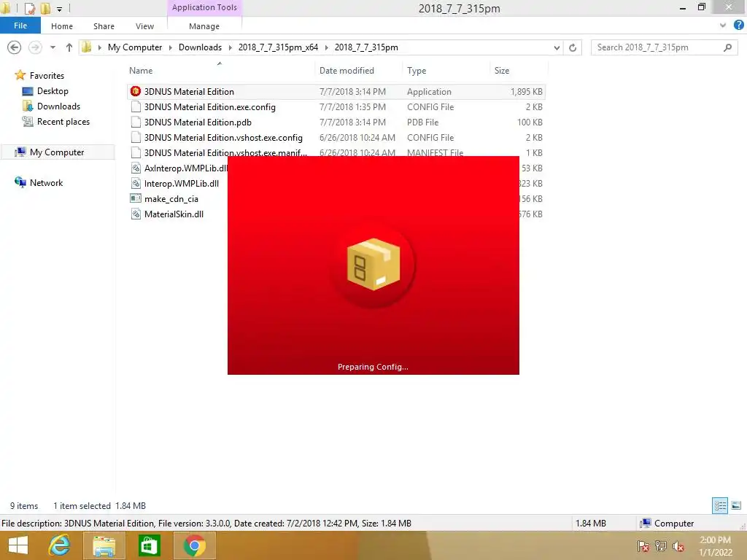Open the recent locations dropdown arrow

(x=53, y=47)
